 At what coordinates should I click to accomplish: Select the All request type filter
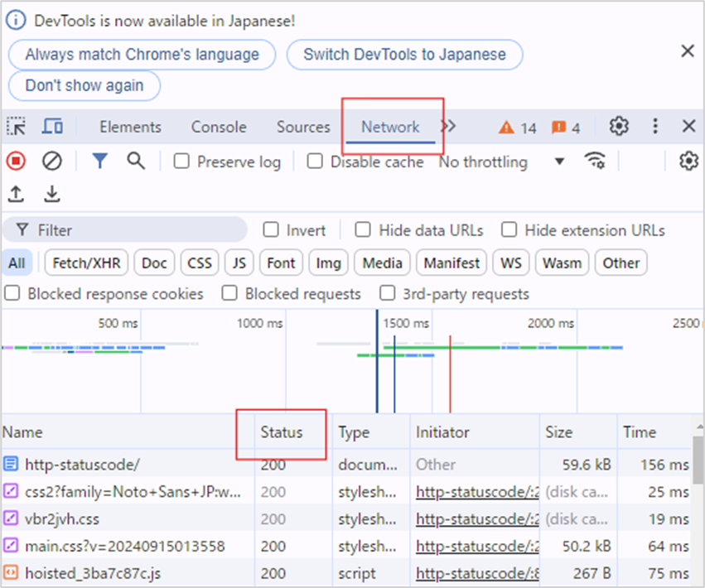[x=17, y=263]
